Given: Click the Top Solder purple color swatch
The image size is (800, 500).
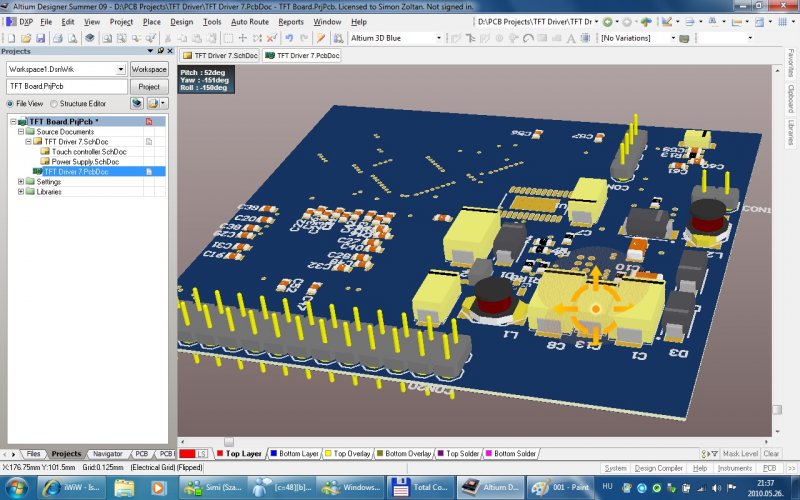Looking at the screenshot, I should pyautogui.click(x=441, y=454).
